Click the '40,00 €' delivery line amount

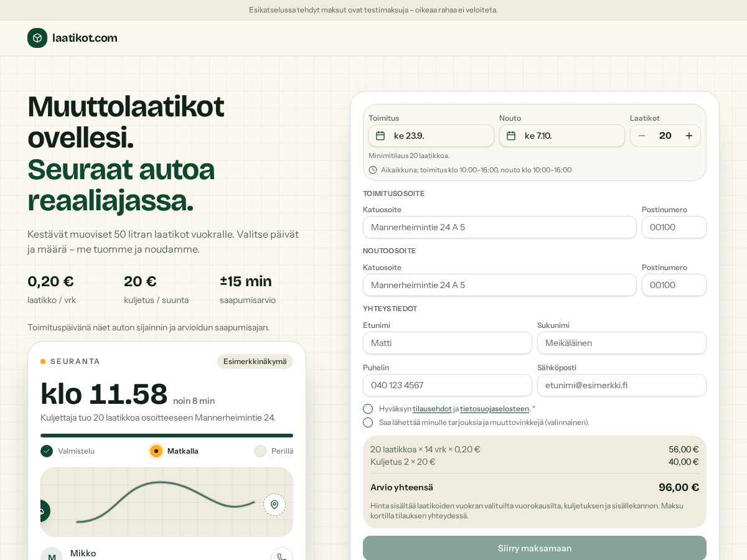tap(684, 462)
